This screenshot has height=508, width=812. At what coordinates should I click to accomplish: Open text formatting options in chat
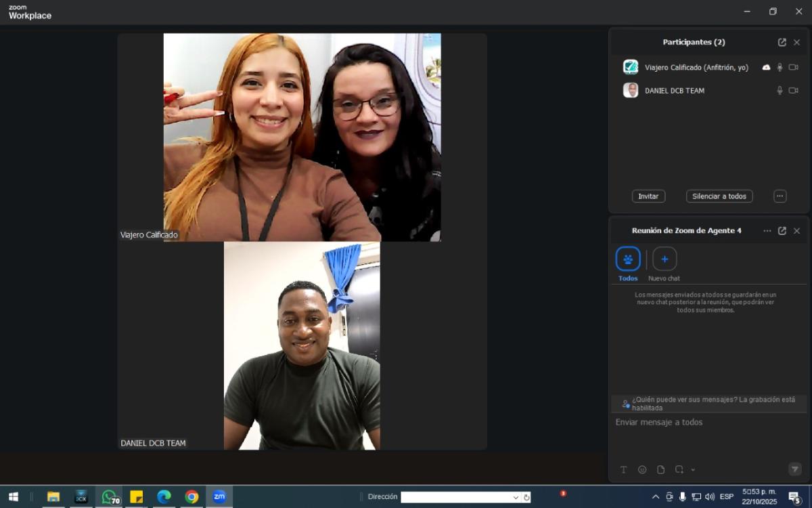(623, 469)
